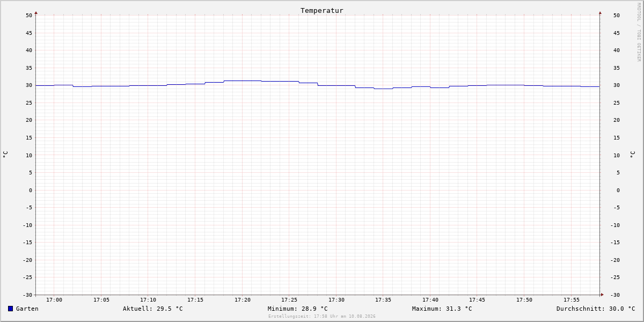The height and width of the screenshot is (322, 644).
Task: Click the left °C axis unit label
Action: tap(5, 155)
